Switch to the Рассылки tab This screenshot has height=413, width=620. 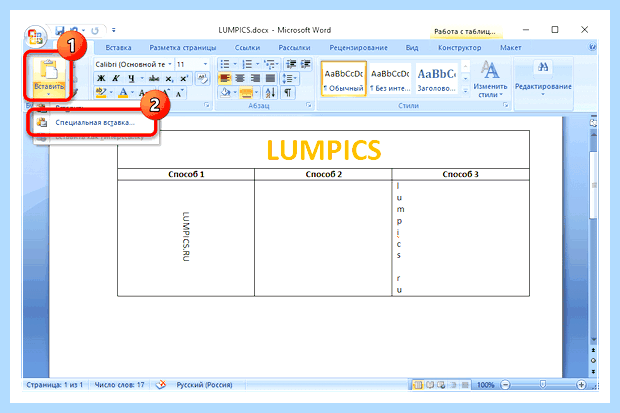[x=294, y=47]
